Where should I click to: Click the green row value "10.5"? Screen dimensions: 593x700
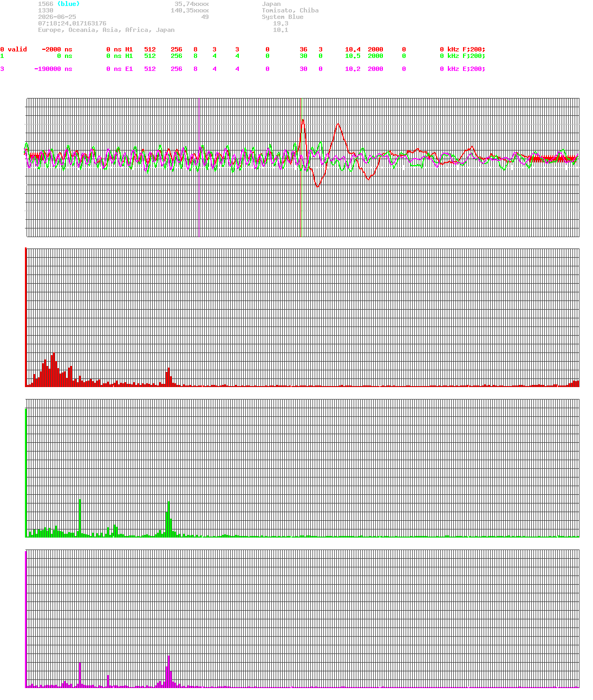click(353, 56)
